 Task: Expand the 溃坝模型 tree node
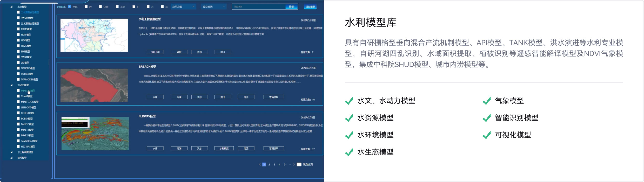(11, 158)
